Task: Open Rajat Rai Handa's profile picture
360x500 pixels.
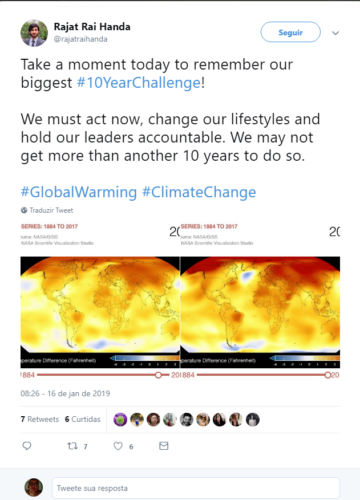Action: (34, 33)
